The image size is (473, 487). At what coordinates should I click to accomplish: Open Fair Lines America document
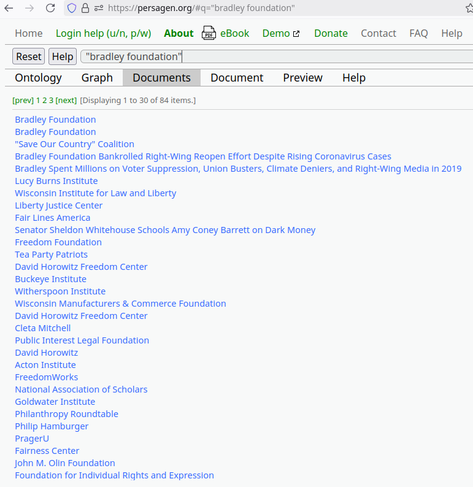[53, 218]
